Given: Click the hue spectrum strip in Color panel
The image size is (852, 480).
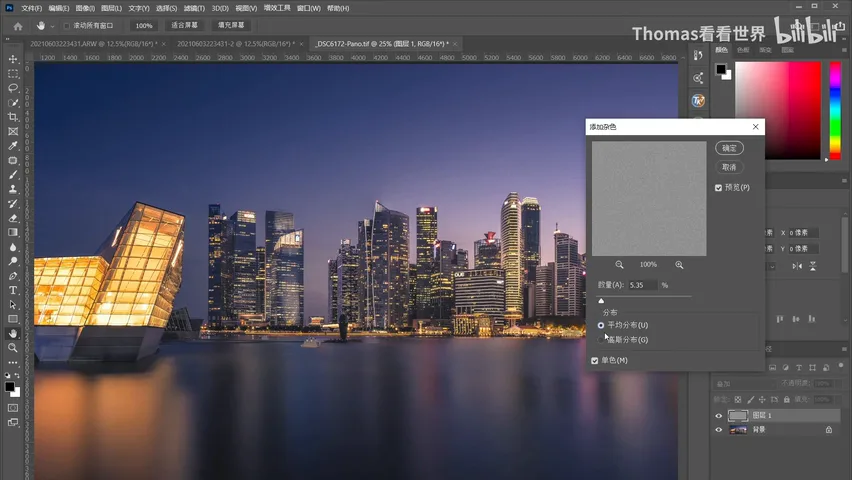Looking at the screenshot, I should (x=835, y=110).
